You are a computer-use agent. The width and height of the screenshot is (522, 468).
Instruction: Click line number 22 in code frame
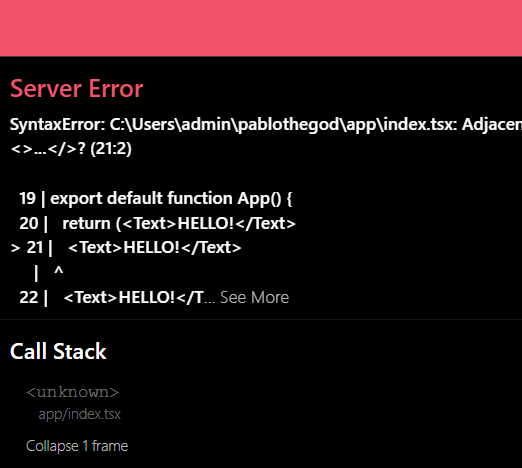point(29,297)
